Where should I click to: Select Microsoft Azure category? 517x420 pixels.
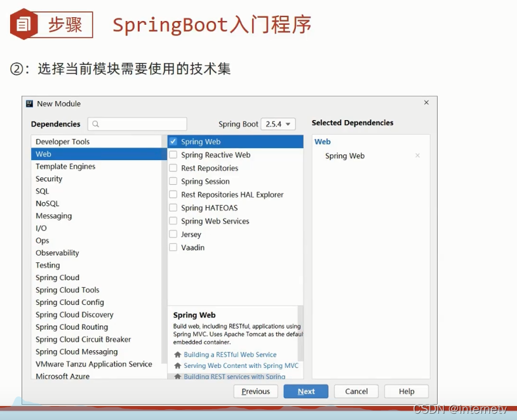[97, 376]
